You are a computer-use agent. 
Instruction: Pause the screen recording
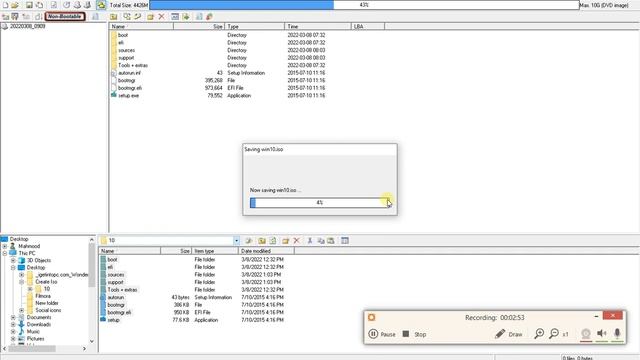(382, 334)
